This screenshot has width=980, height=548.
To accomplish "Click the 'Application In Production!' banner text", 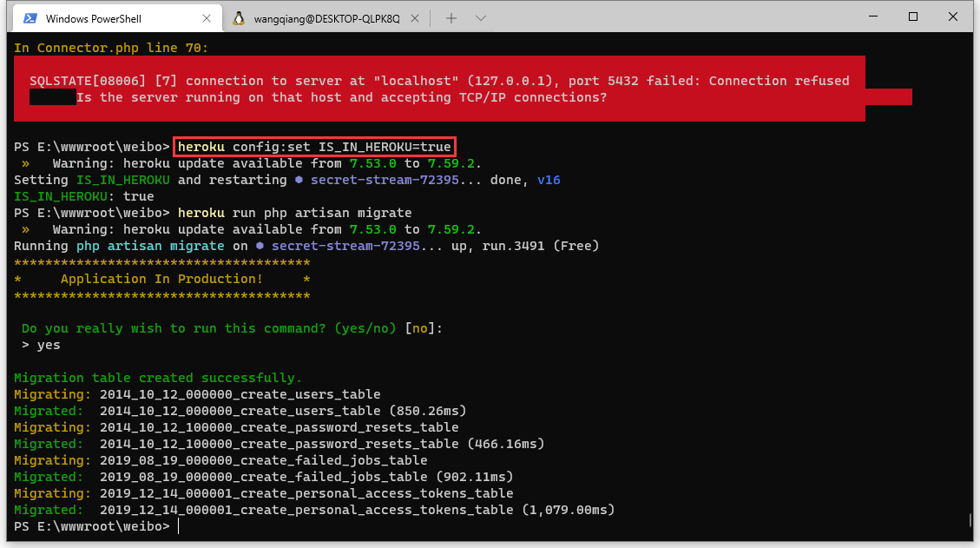I will [161, 279].
